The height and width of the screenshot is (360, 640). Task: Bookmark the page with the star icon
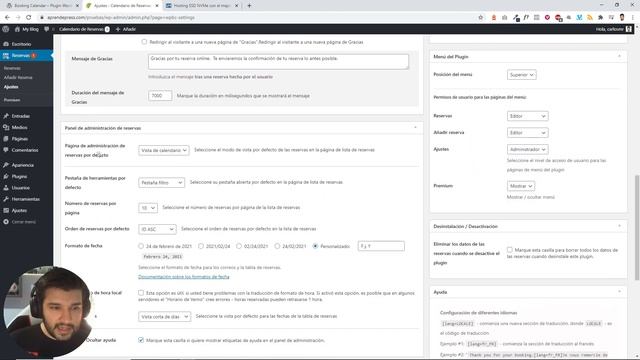[480, 18]
